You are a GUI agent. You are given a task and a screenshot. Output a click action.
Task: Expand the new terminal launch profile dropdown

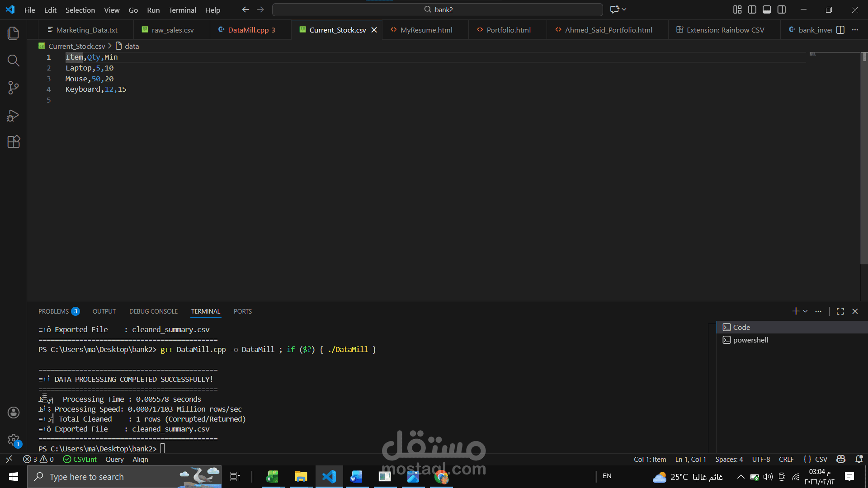[x=806, y=311]
